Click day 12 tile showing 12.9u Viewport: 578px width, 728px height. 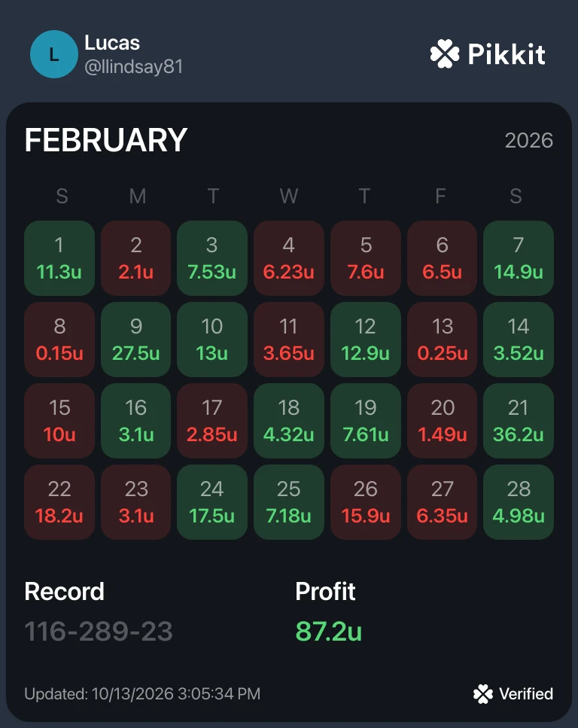[365, 340]
